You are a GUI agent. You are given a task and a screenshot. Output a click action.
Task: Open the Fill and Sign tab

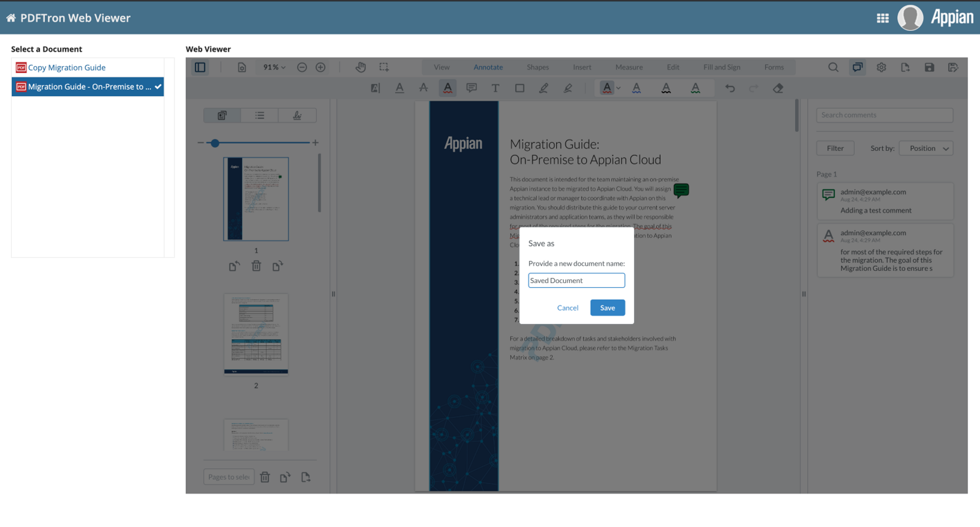tap(721, 67)
